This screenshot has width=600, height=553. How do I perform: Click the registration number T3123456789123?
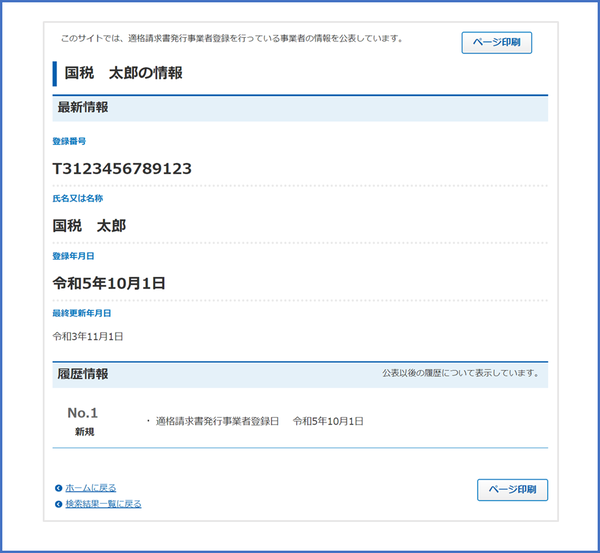coord(122,168)
